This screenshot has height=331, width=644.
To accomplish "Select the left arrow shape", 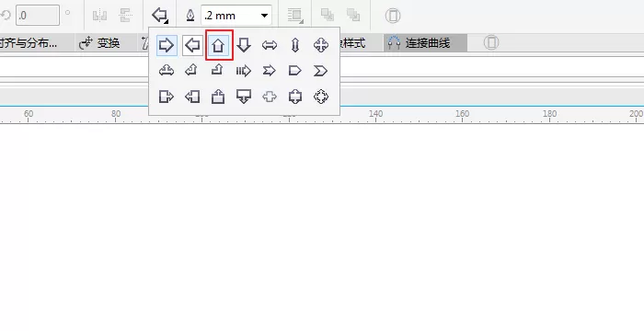I will click(192, 45).
